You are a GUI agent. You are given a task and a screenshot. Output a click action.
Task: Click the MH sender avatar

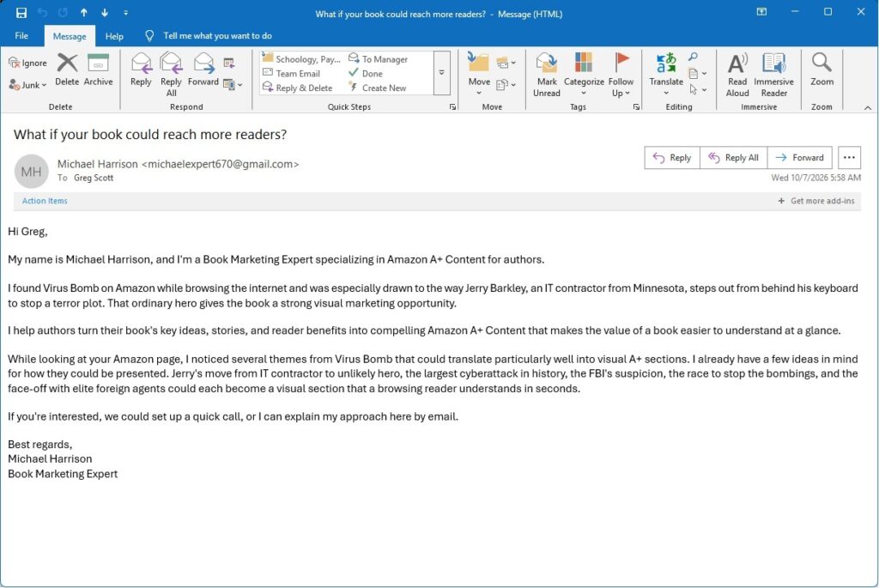click(x=32, y=172)
